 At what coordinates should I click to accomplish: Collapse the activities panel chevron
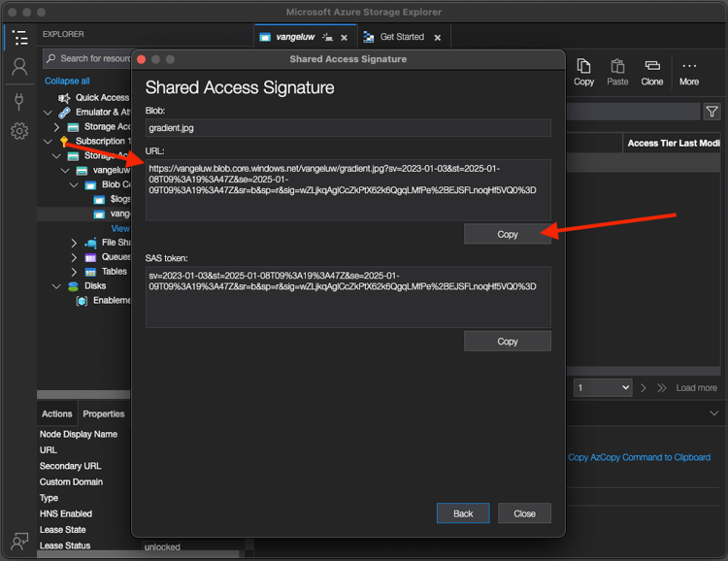pyautogui.click(x=713, y=413)
